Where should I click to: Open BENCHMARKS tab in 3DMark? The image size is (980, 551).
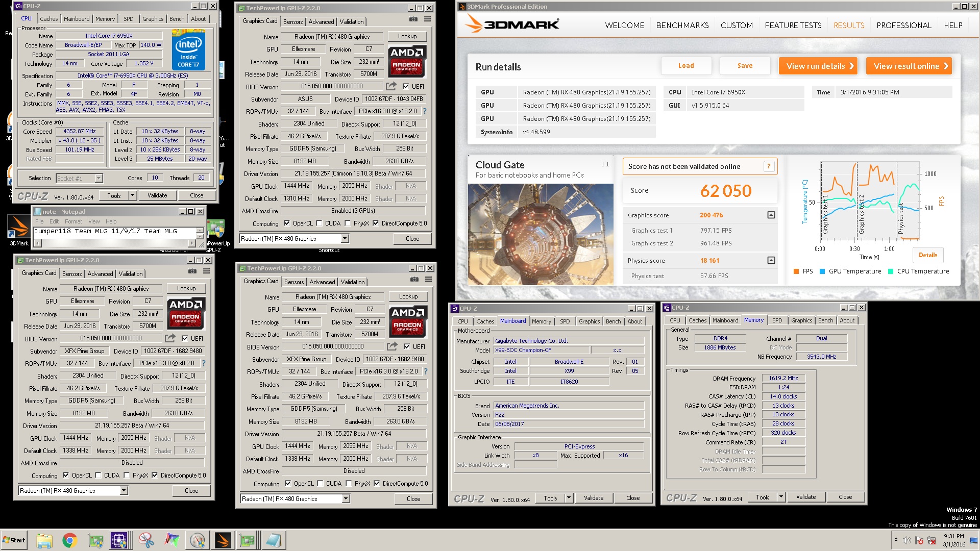point(682,25)
